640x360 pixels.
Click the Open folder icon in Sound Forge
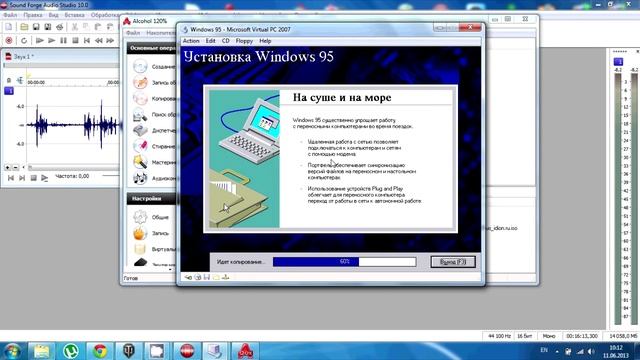(24, 27)
